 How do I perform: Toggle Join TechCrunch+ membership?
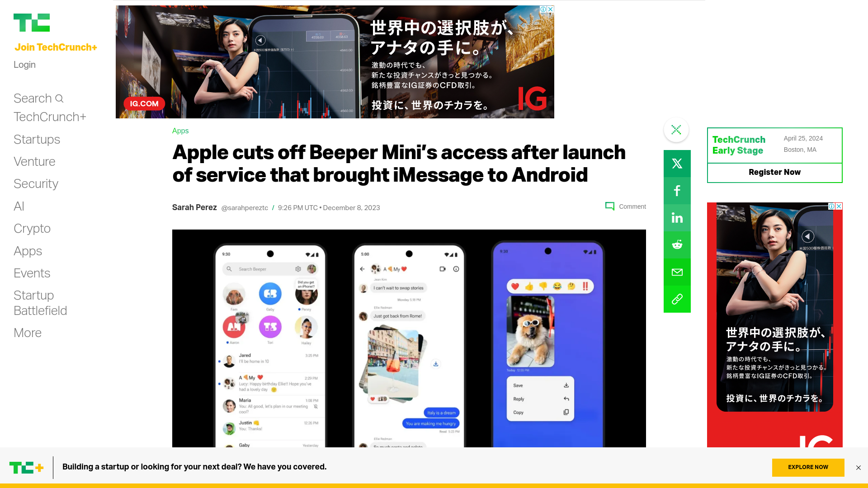pyautogui.click(x=56, y=47)
